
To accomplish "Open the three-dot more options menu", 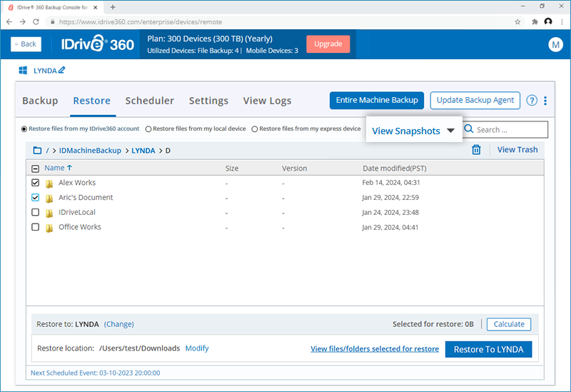I will (545, 101).
